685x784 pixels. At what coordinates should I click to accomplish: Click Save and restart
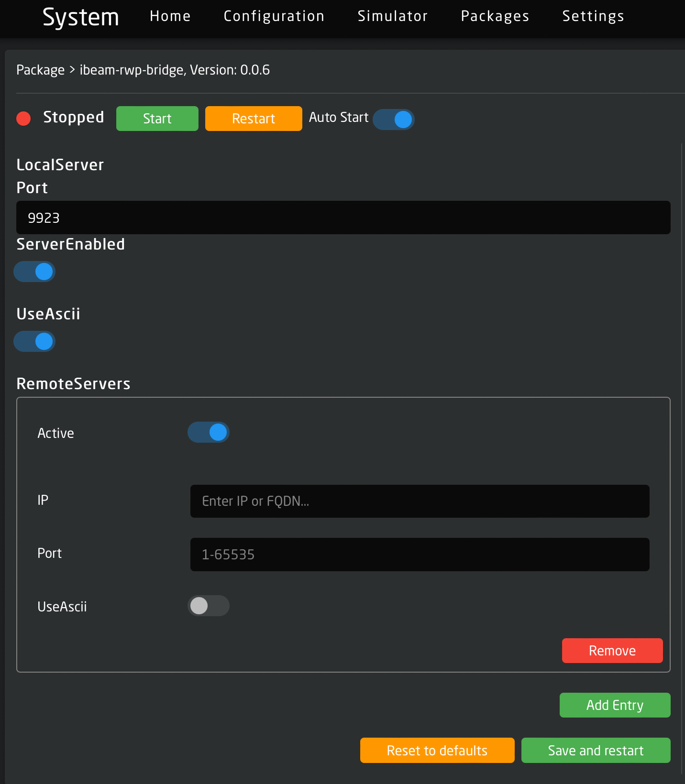pyautogui.click(x=596, y=751)
